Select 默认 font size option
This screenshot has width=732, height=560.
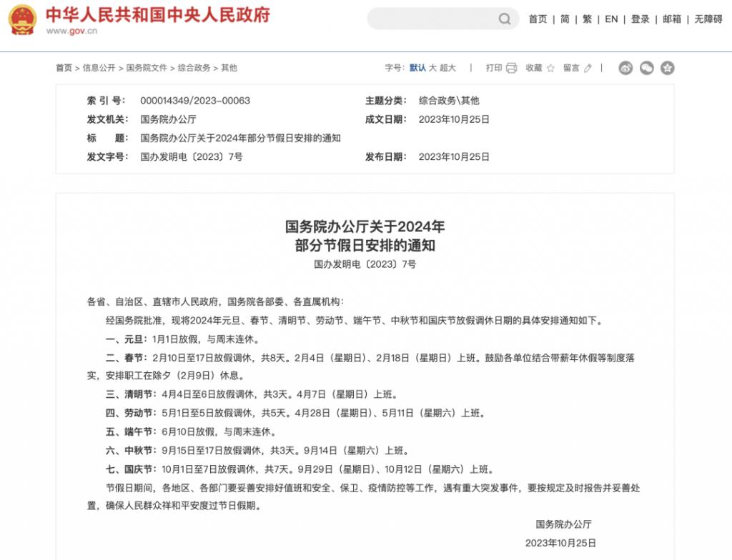(x=417, y=68)
